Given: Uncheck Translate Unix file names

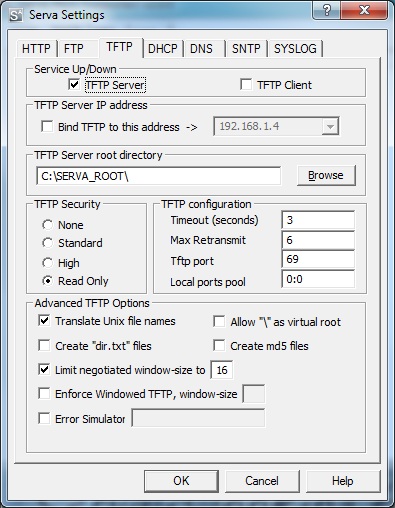Looking at the screenshot, I should pos(44,321).
